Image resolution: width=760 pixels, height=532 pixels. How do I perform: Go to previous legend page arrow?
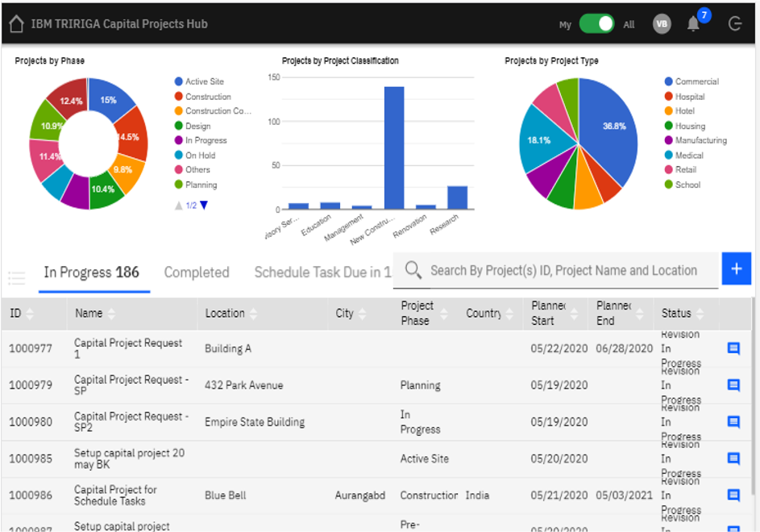pos(178,205)
